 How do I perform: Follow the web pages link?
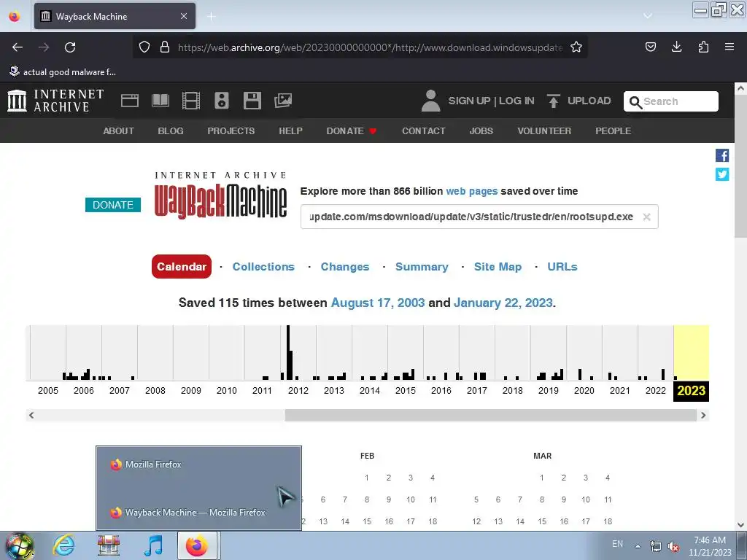tap(472, 191)
